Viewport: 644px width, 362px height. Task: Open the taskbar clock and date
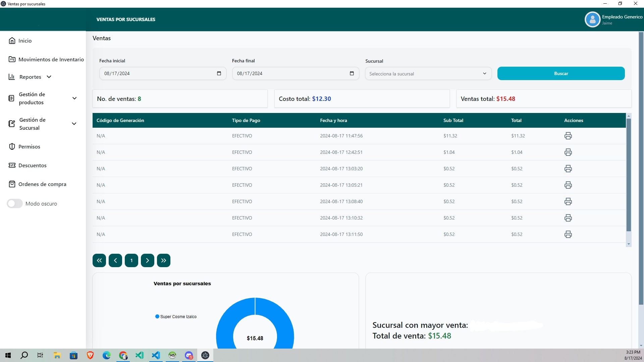click(x=633, y=355)
